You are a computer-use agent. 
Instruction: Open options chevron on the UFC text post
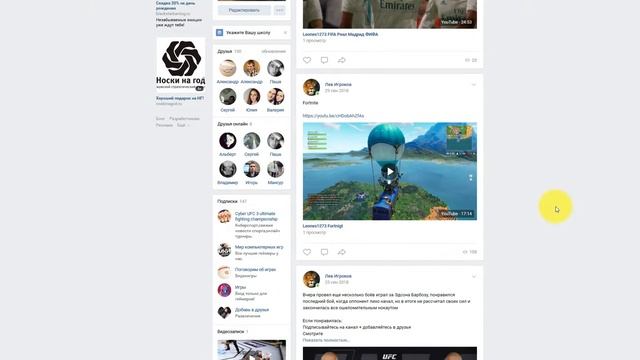pyautogui.click(x=473, y=276)
